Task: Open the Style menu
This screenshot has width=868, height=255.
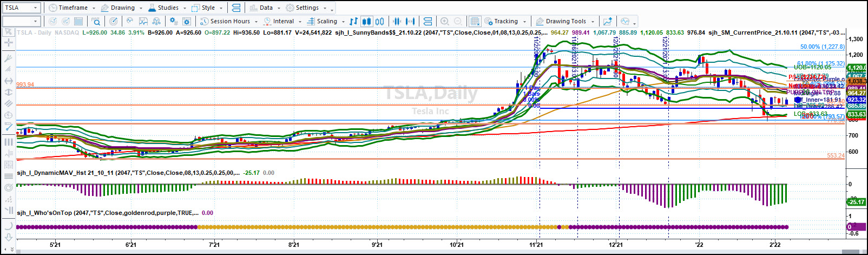Action: pos(207,8)
